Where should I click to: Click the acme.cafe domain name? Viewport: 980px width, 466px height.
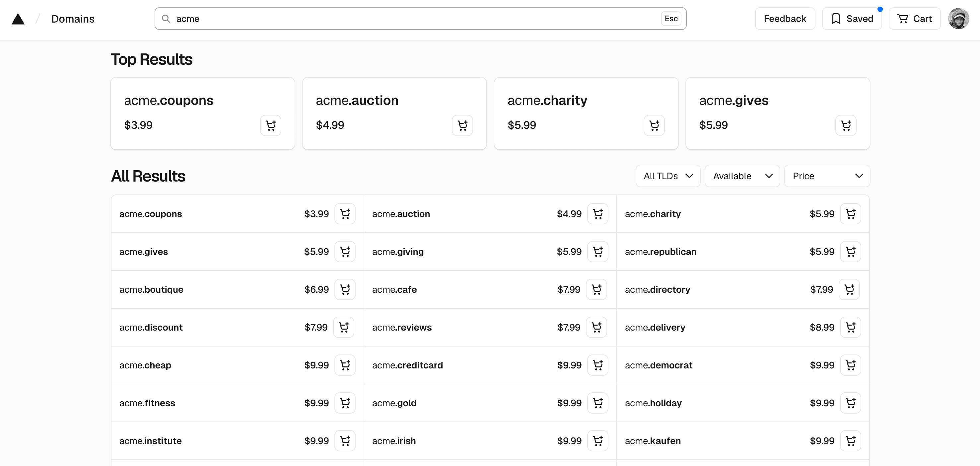click(394, 289)
